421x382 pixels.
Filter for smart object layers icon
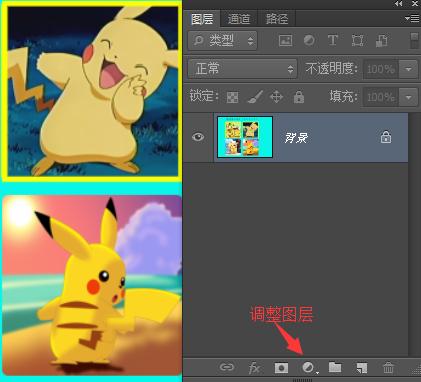(x=382, y=40)
